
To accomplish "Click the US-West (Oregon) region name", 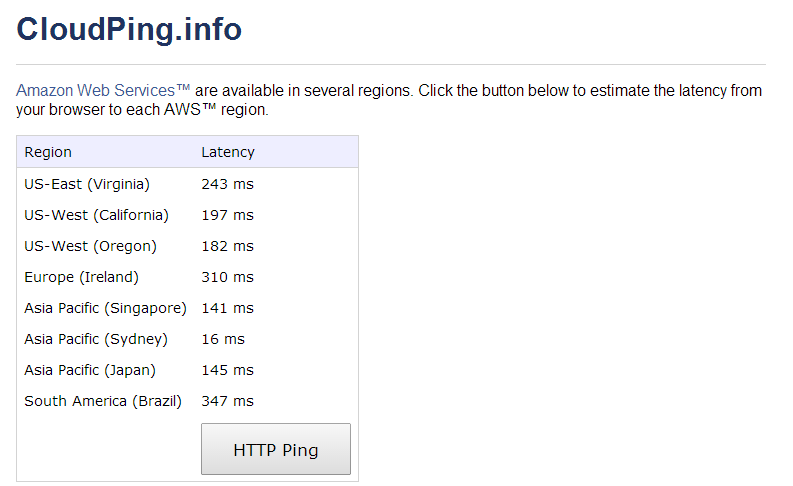I will 91,246.
